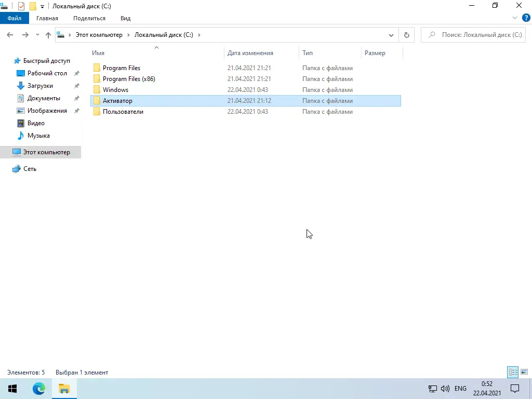This screenshot has width=532, height=399.
Task: Click the Properties icon in Quick Access Toolbar
Action: coord(21,6)
